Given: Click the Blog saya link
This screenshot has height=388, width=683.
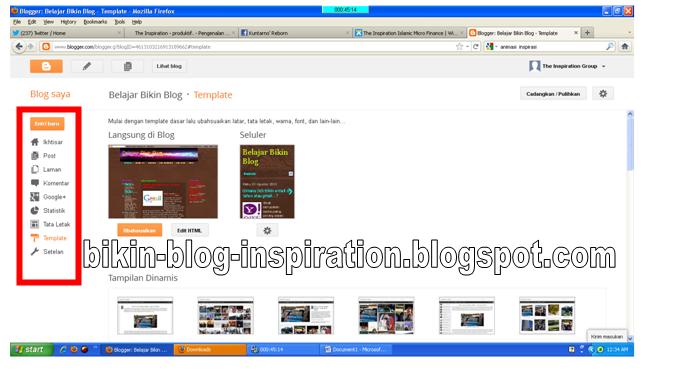Looking at the screenshot, I should click(50, 94).
